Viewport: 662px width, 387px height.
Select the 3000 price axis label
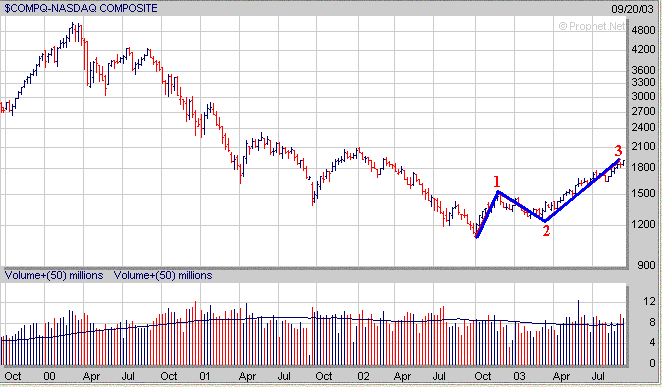coord(643,96)
